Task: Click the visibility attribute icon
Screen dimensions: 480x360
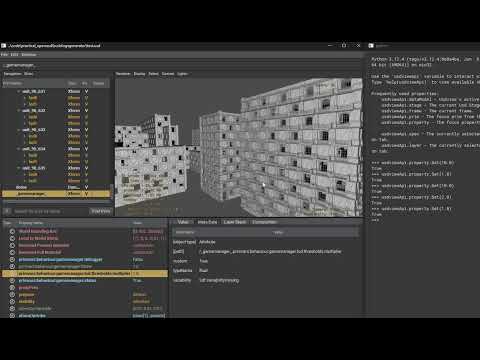Action: coord(12,301)
